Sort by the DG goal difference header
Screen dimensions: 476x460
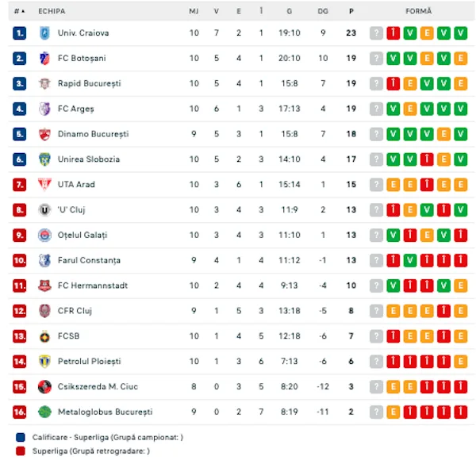click(x=323, y=11)
